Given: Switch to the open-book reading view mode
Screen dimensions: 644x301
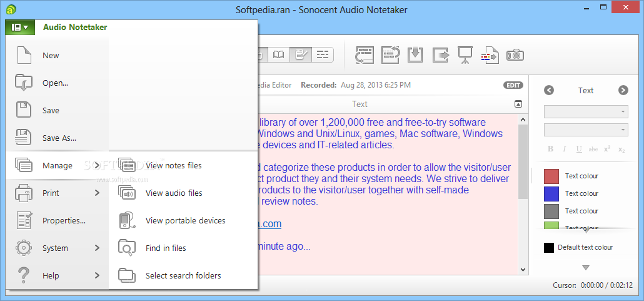Looking at the screenshot, I should 278,54.
